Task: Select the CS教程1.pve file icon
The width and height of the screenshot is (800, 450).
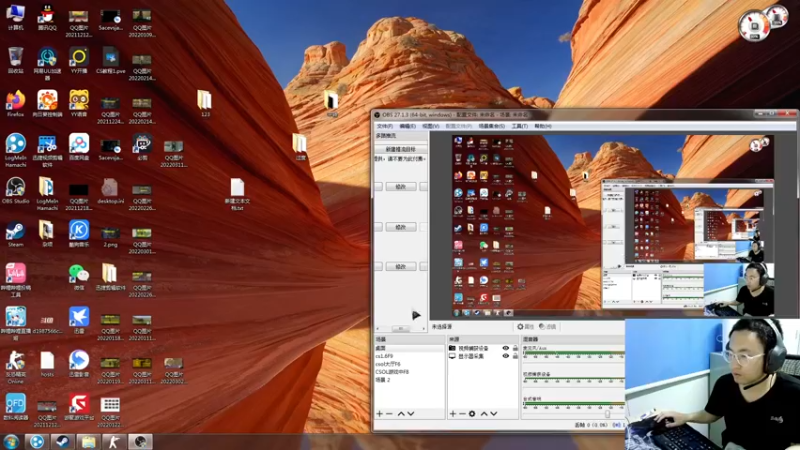Action: [x=110, y=60]
